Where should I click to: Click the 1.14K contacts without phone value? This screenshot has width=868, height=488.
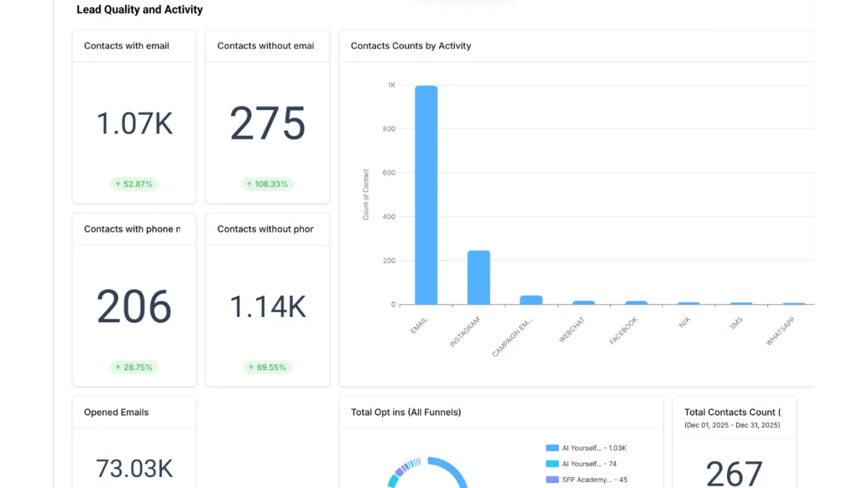268,307
